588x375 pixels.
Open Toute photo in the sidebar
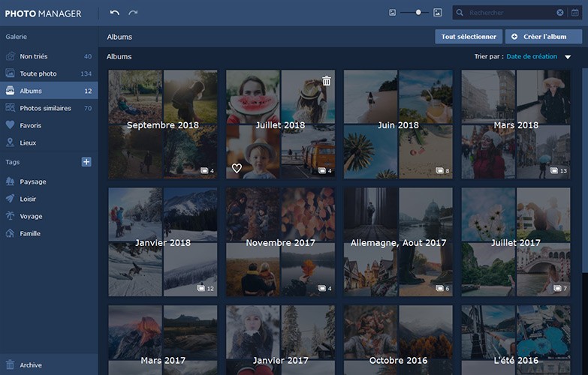(x=49, y=73)
